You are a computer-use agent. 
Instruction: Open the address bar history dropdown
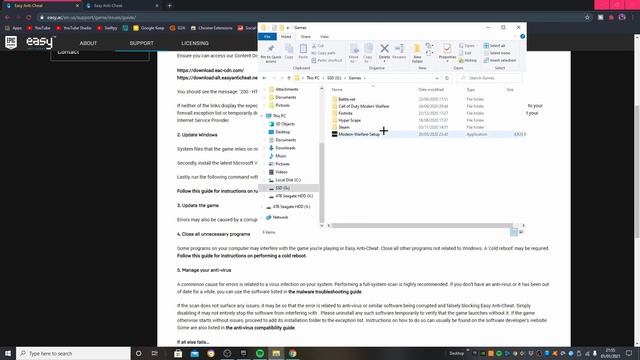(x=437, y=78)
